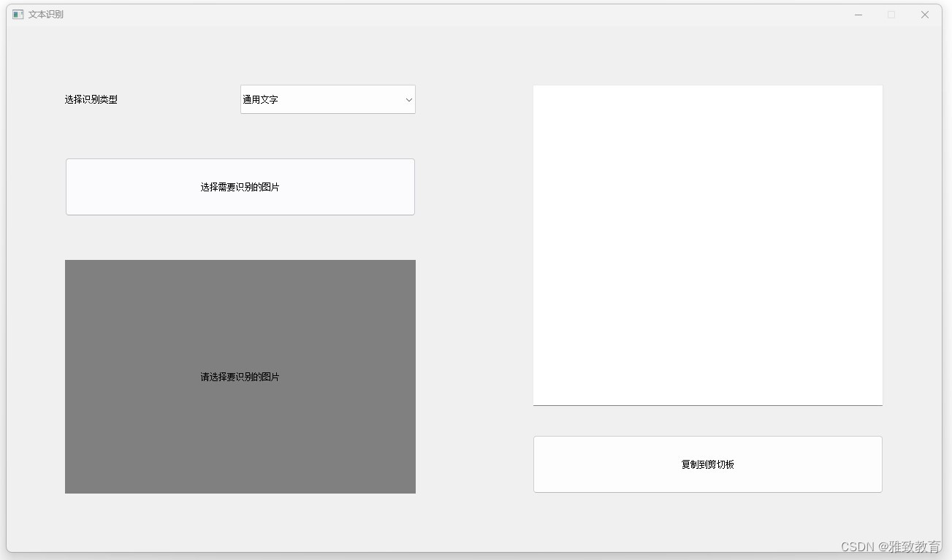The width and height of the screenshot is (952, 560).
Task: Copy recognized text using the clipboard button
Action: click(707, 464)
